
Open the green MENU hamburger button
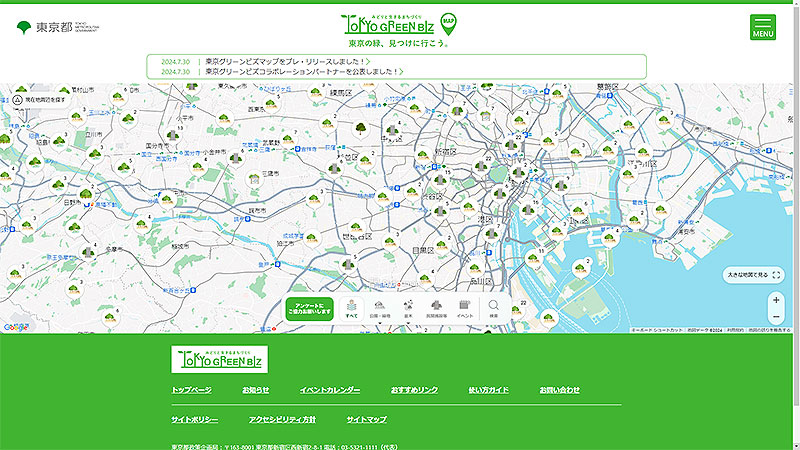(763, 27)
